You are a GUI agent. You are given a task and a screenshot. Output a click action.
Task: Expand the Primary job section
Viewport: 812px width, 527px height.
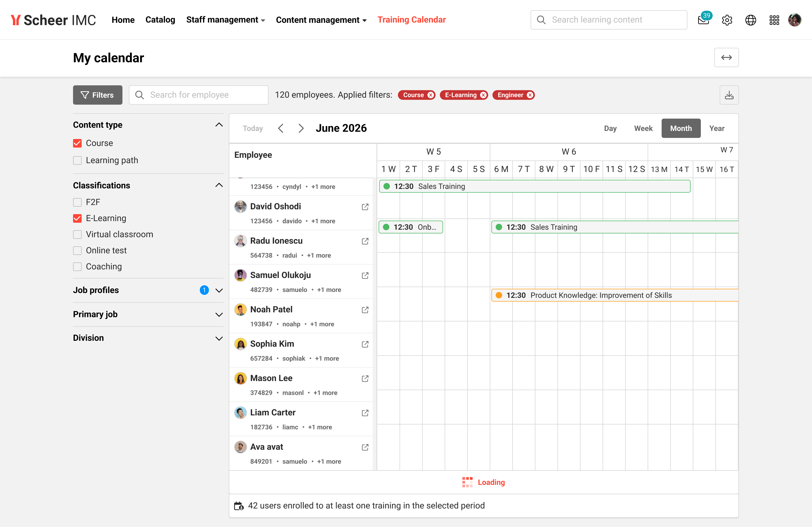219,314
